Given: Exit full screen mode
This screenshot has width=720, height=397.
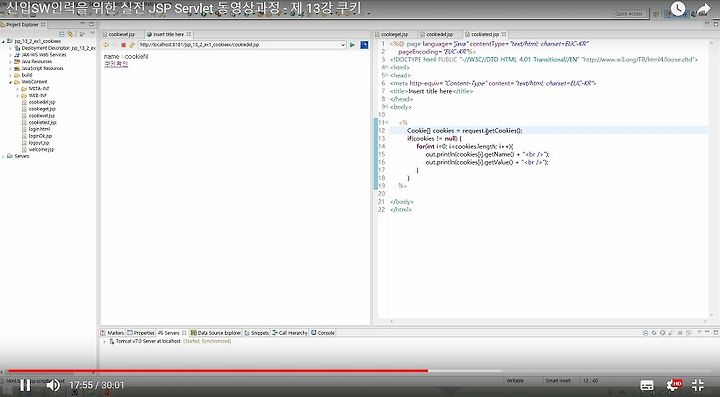Looking at the screenshot, I should coord(698,385).
